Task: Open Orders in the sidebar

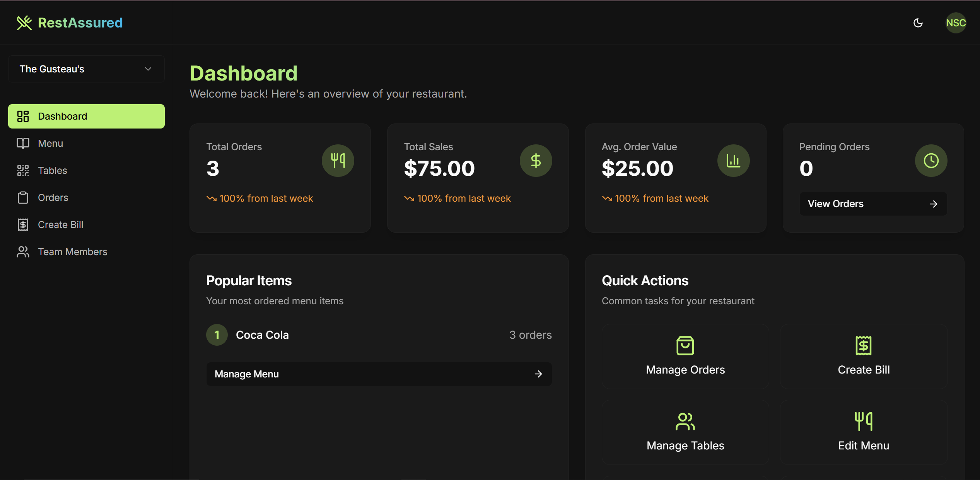Action: (86, 197)
